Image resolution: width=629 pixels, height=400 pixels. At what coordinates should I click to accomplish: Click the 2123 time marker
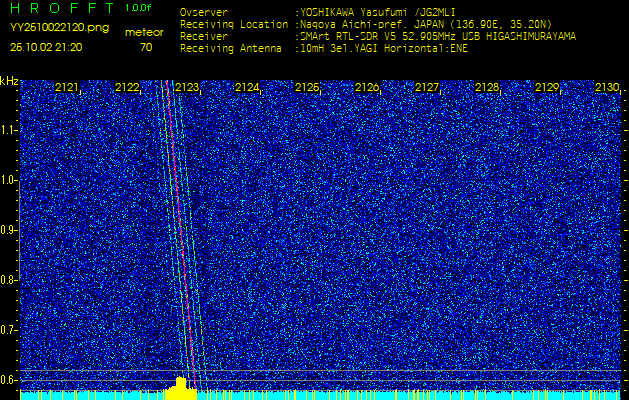(187, 88)
